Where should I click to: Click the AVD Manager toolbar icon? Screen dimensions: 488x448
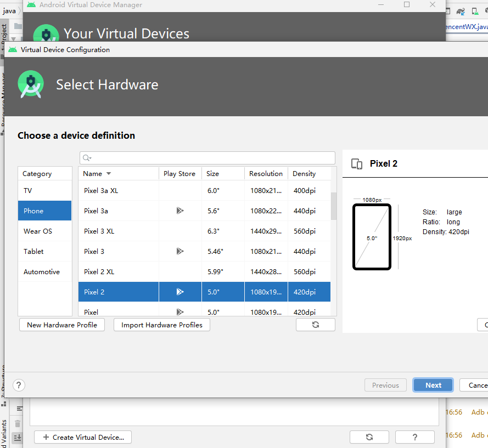[x=475, y=12]
